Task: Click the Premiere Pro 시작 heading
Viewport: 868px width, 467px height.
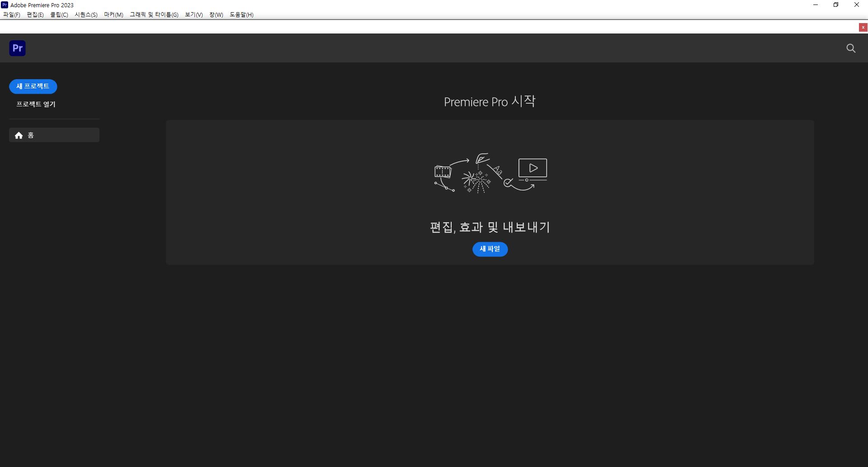Action: pyautogui.click(x=490, y=101)
